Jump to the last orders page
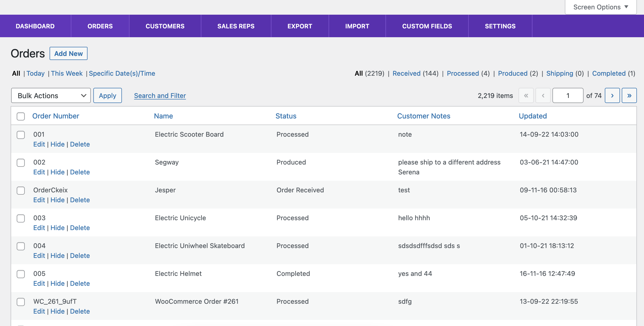644x326 pixels. click(629, 95)
